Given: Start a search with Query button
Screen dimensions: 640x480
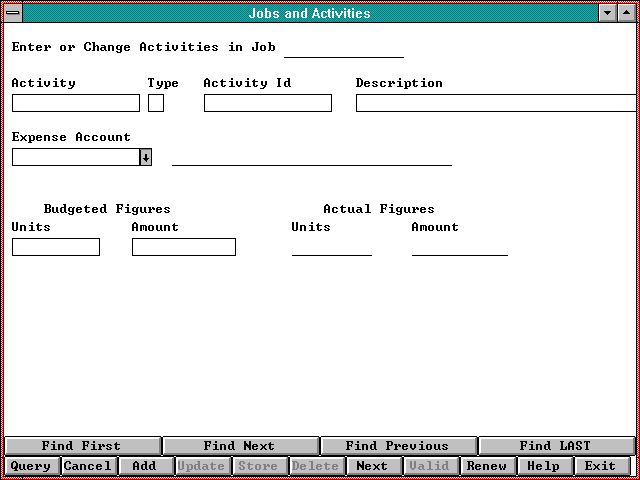Looking at the screenshot, I should (31, 466).
